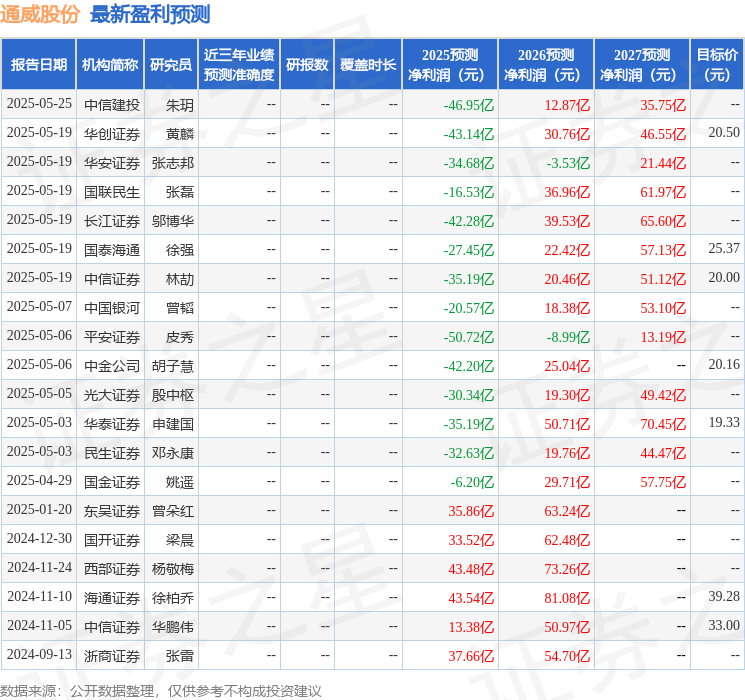Select the 2027预测净利润 column header
Screen dimensions: 745x700
641,65
